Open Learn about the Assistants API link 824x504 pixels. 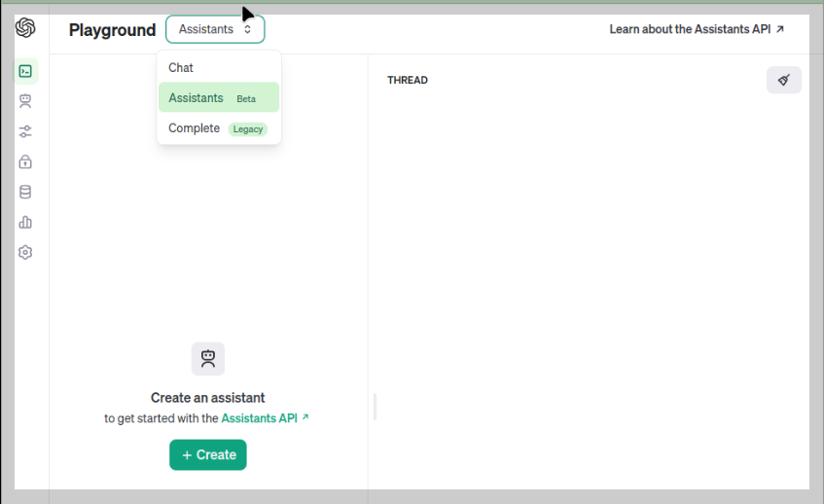697,29
